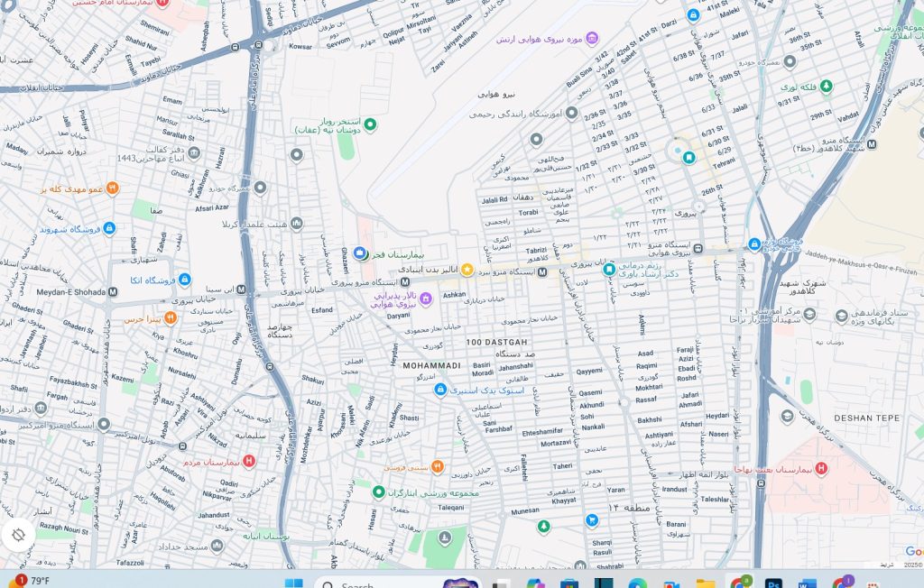Select the green outdoor pool pin (استخر روباز)
Image resolution: width=924 pixels, height=588 pixels.
pyautogui.click(x=369, y=124)
